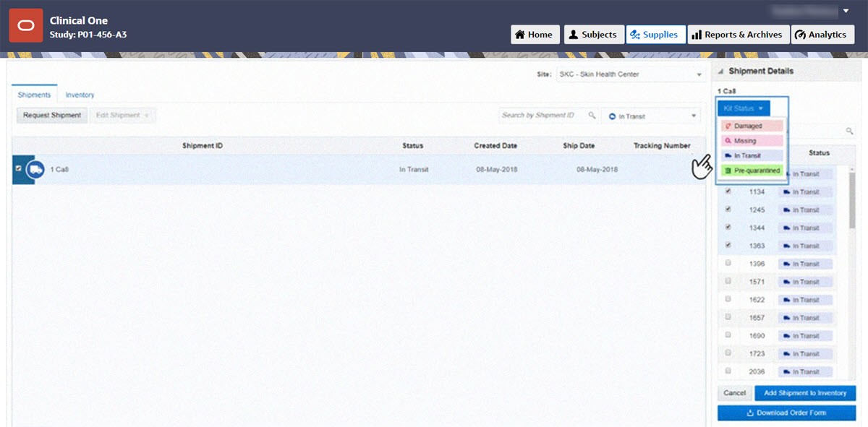Image resolution: width=868 pixels, height=427 pixels.
Task: Check kit 1657 checkbox
Action: (728, 317)
